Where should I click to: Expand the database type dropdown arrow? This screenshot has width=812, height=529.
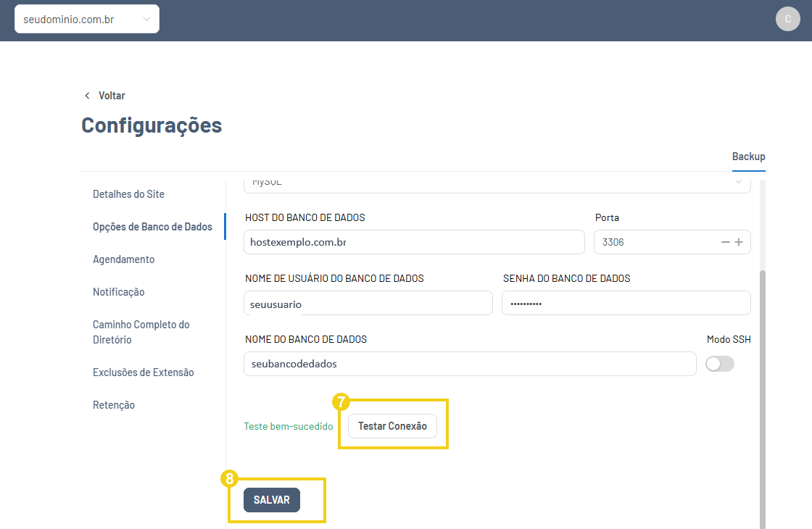pyautogui.click(x=739, y=182)
